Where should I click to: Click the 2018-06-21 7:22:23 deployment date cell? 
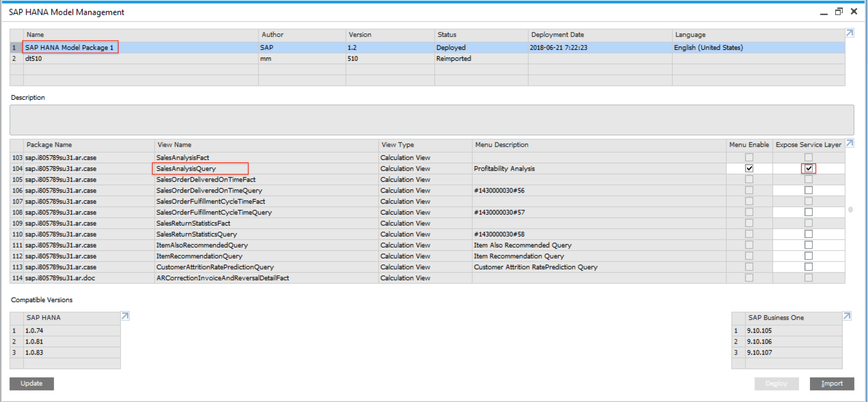(600, 48)
